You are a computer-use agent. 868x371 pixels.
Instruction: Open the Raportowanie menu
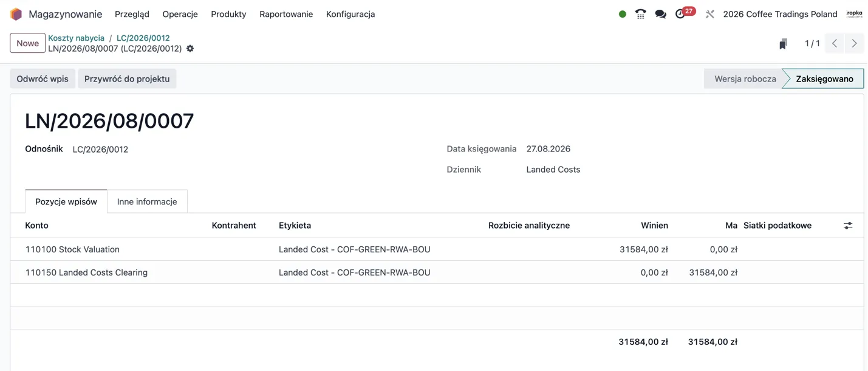pyautogui.click(x=286, y=14)
